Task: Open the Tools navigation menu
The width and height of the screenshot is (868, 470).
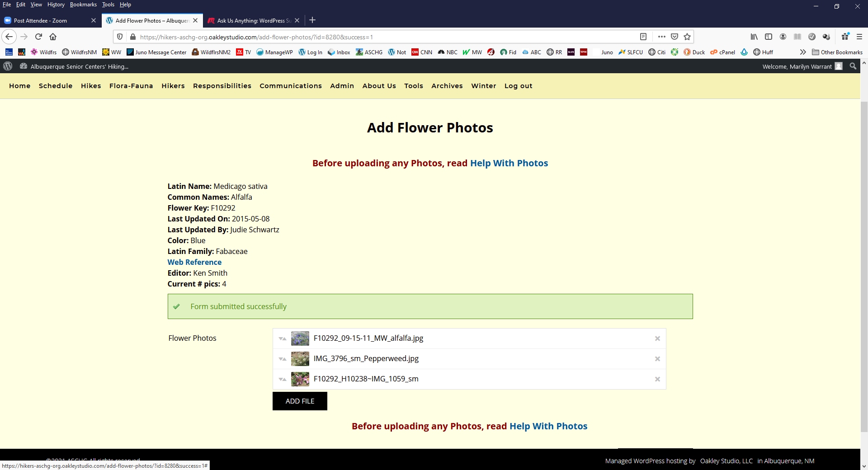Action: point(414,86)
